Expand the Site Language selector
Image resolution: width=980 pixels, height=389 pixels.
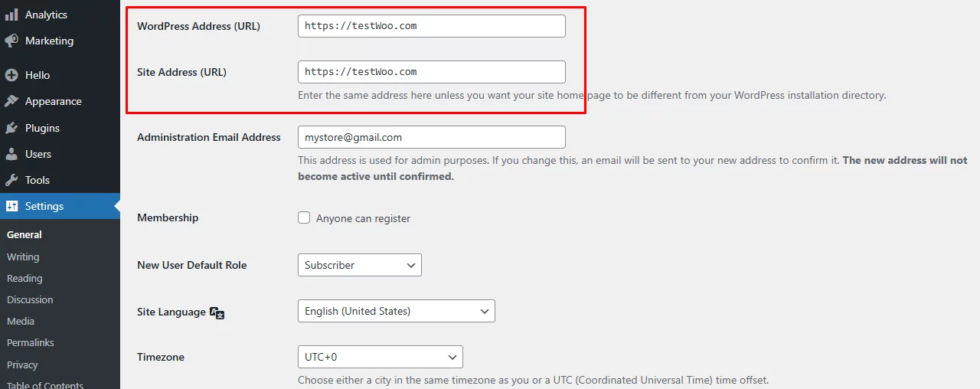tap(396, 311)
